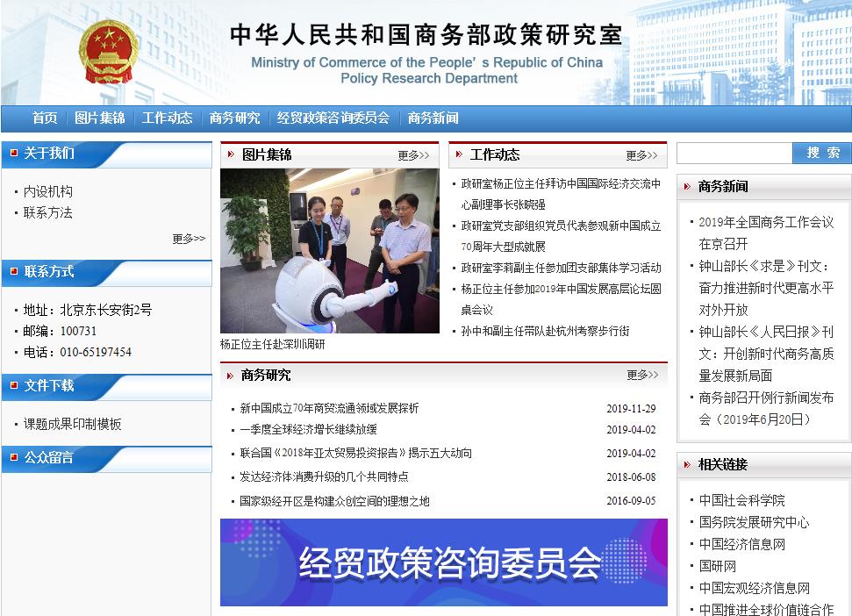The height and width of the screenshot is (616, 852).
Task: Focus the search text field
Action: point(734,154)
